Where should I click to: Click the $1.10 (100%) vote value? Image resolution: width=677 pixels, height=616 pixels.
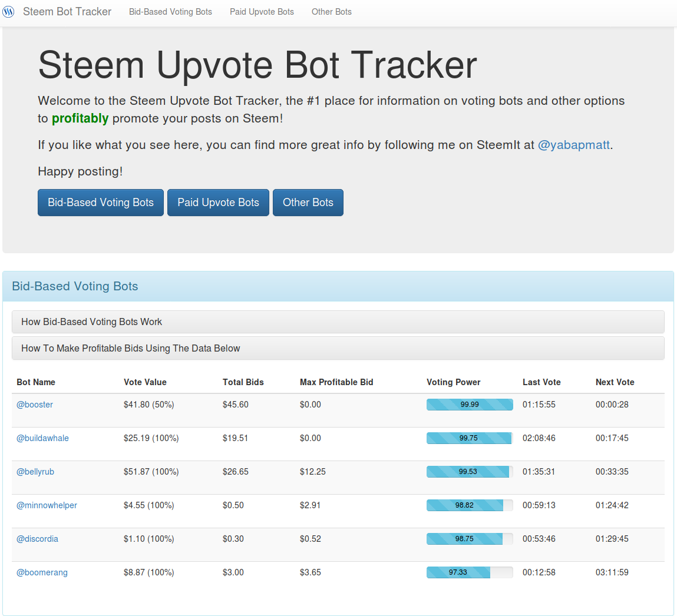coord(148,539)
